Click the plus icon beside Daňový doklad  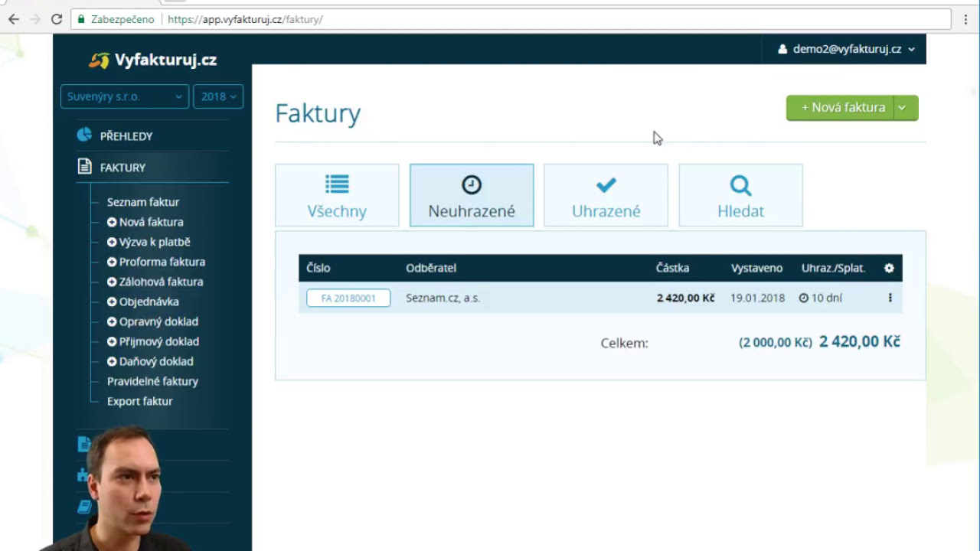(112, 361)
